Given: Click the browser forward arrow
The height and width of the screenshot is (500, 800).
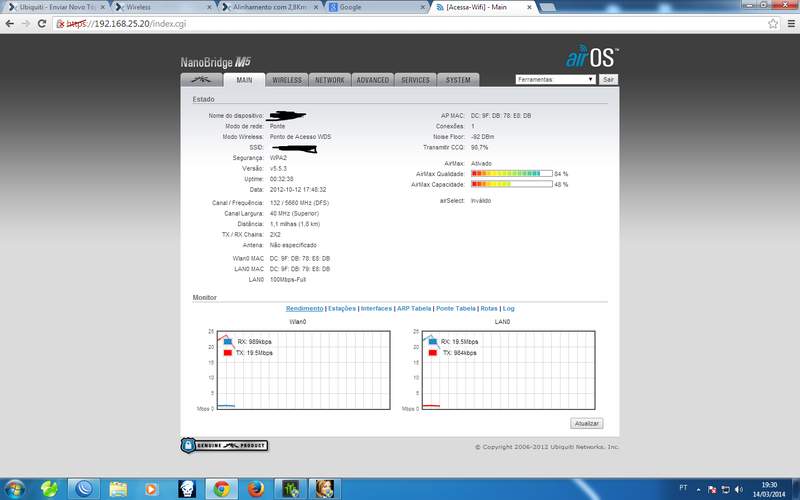Looking at the screenshot, I should (26, 23).
